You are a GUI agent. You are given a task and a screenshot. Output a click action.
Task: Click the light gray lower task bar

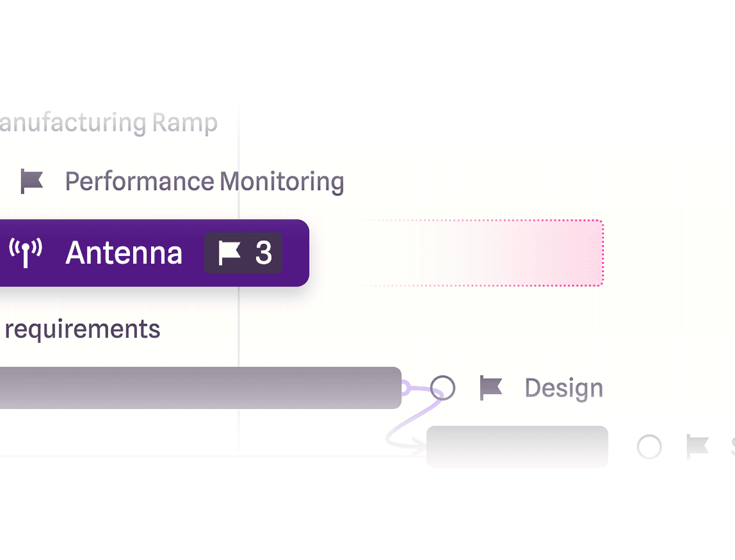tap(517, 447)
